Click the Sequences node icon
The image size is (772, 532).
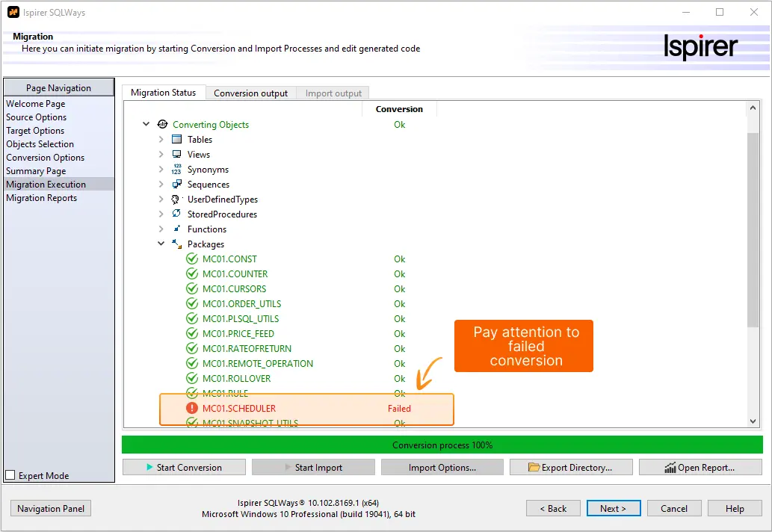pos(177,184)
